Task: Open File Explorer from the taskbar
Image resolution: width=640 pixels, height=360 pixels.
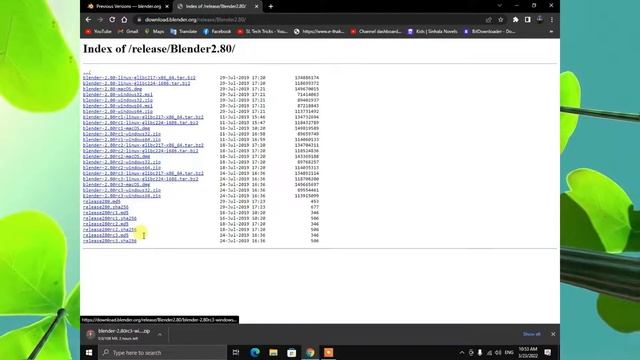Action: click(x=273, y=353)
